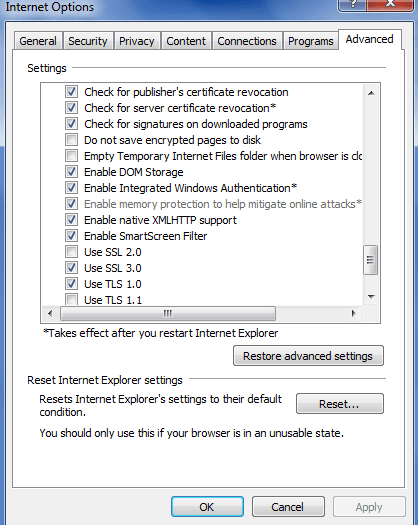
Task: Tick Empty Temporary Internet Files folder option
Action: 71,156
